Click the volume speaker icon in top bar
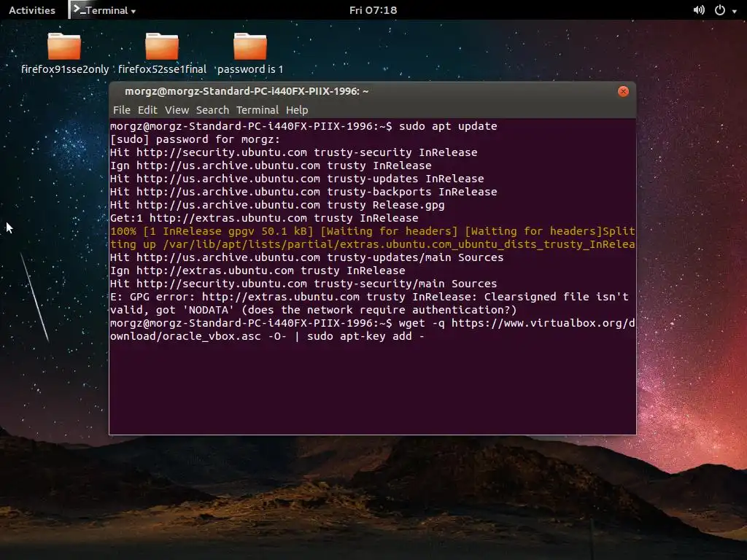This screenshot has height=560, width=747. (x=699, y=10)
